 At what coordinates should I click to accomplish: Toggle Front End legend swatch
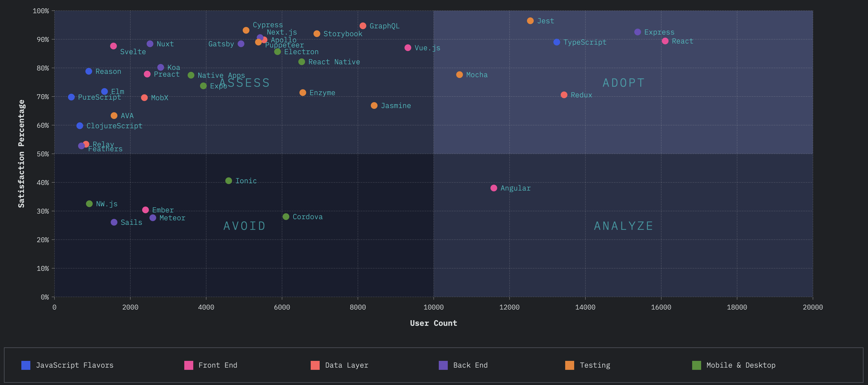click(189, 365)
